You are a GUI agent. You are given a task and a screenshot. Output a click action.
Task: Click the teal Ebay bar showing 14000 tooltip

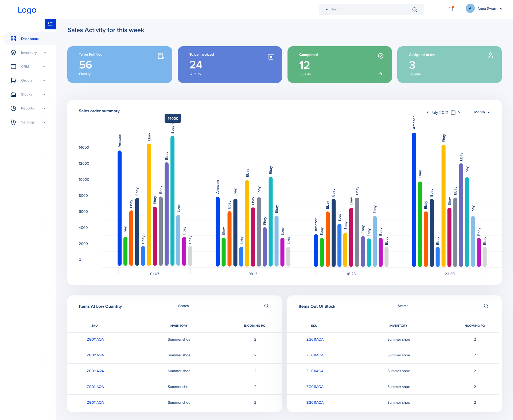click(x=173, y=201)
